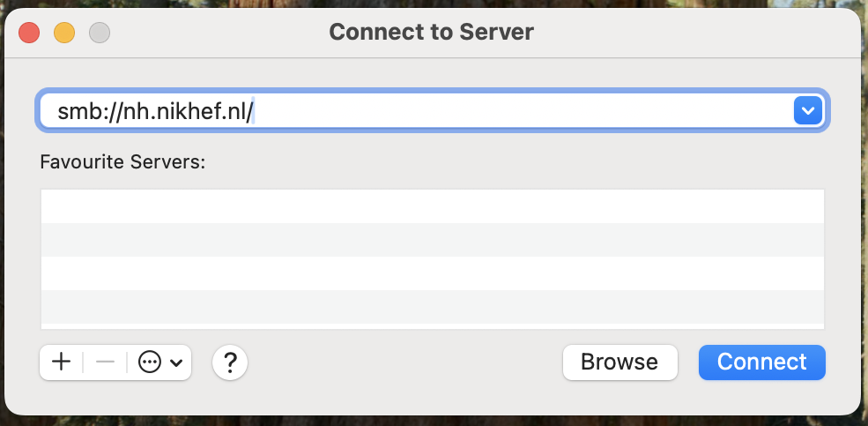
Task: Click the greyed-out zoom window button
Action: (x=100, y=33)
